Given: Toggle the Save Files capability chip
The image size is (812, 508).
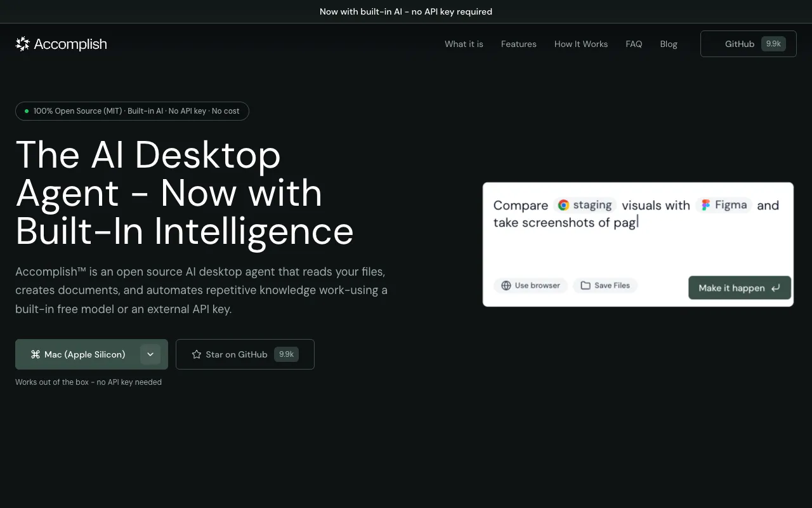Looking at the screenshot, I should (x=605, y=285).
